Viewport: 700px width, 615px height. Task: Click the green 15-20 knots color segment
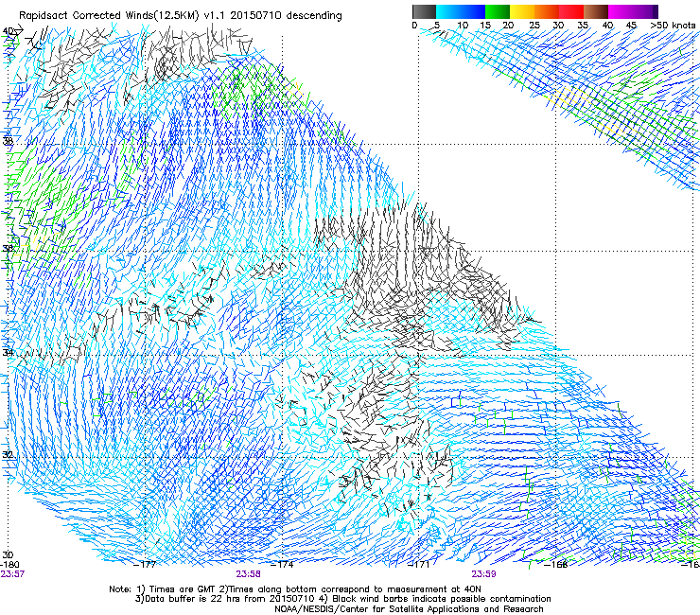click(498, 11)
